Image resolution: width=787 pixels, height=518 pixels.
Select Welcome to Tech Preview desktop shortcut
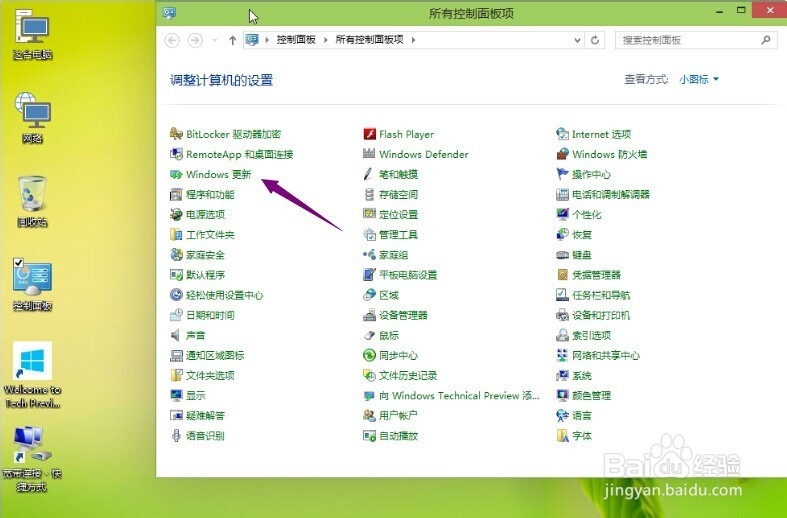[33, 375]
